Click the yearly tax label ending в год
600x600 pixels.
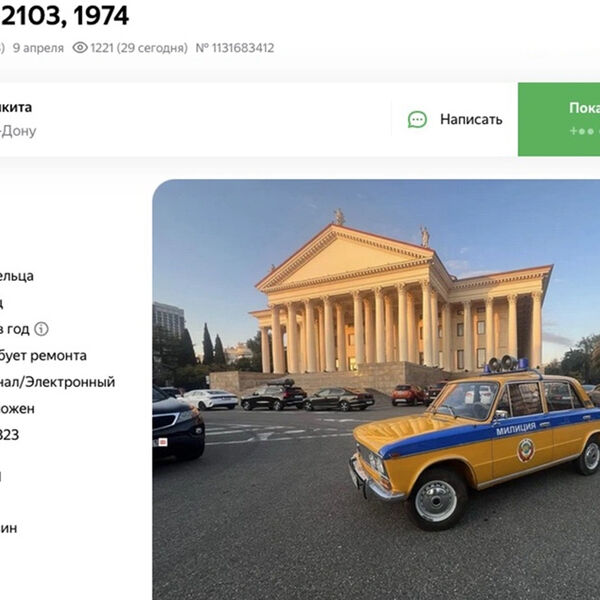15,329
